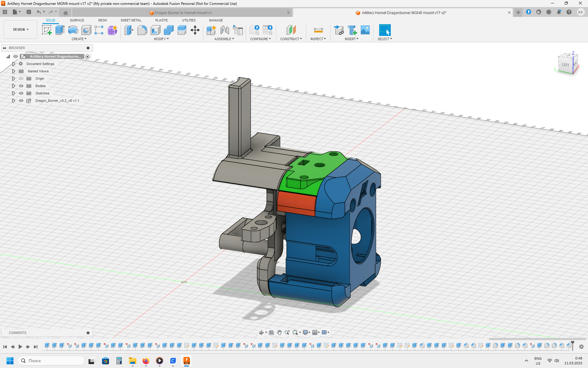Hide the Sketches folder
The width and height of the screenshot is (588, 368).
pos(21,93)
